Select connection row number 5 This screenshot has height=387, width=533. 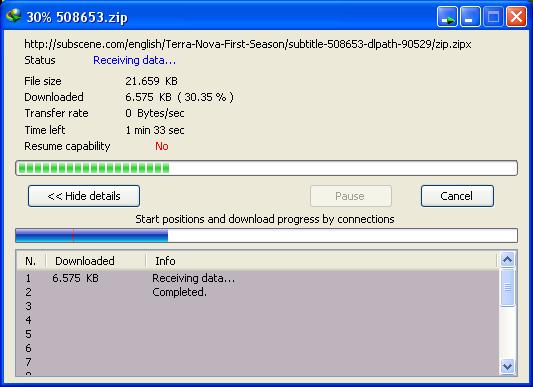pos(258,334)
